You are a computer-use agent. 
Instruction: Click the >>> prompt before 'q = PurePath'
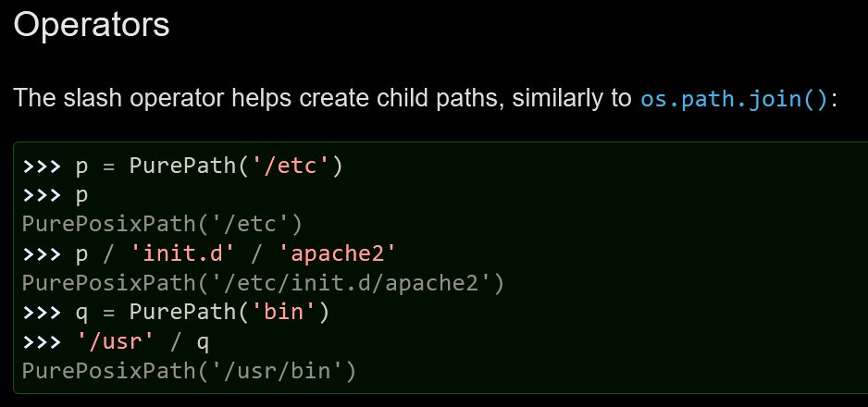tap(40, 311)
